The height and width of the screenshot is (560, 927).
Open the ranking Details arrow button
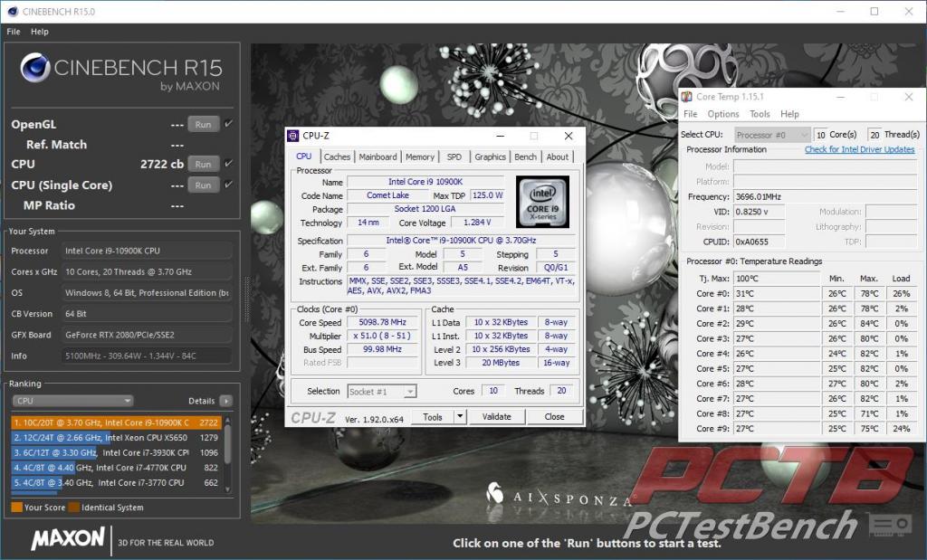(225, 401)
